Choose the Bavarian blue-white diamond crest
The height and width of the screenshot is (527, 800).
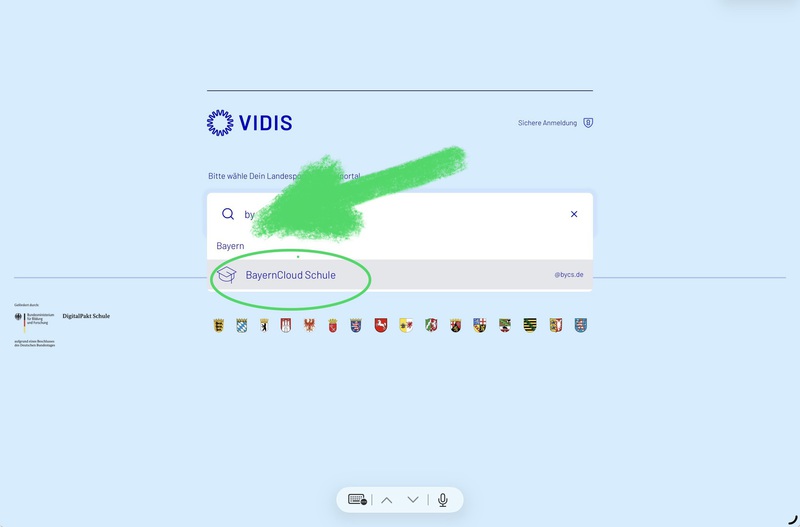(x=242, y=325)
